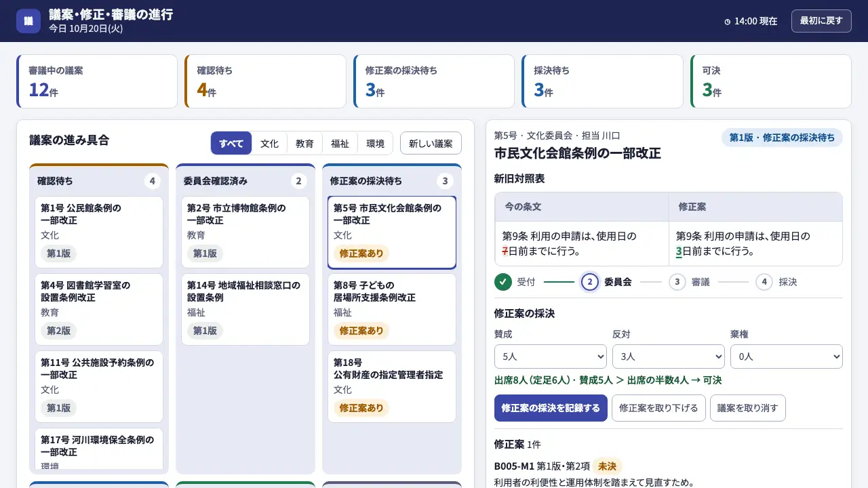
Task: Switch to the 福祉 filter tab
Action: click(x=340, y=143)
